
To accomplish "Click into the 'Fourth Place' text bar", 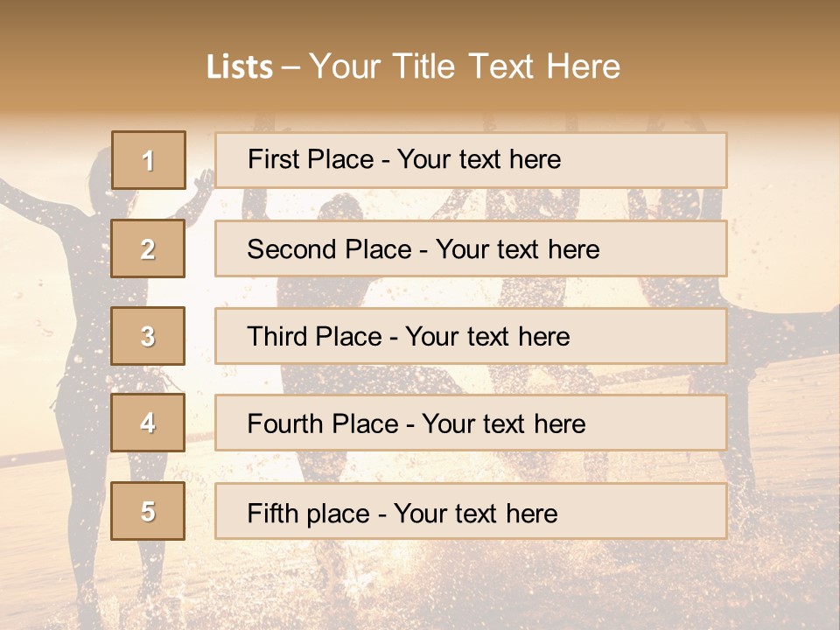I will point(471,423).
